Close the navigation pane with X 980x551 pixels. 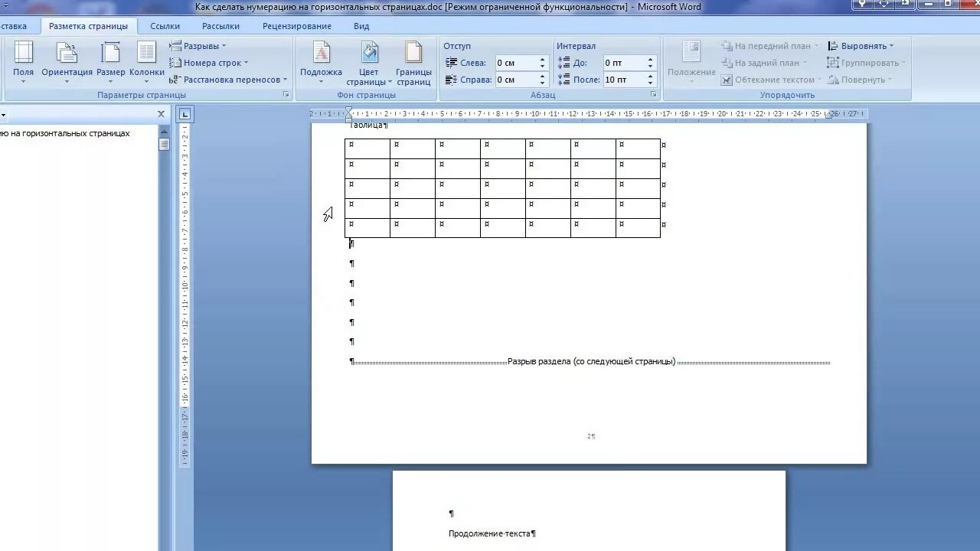[x=161, y=114]
